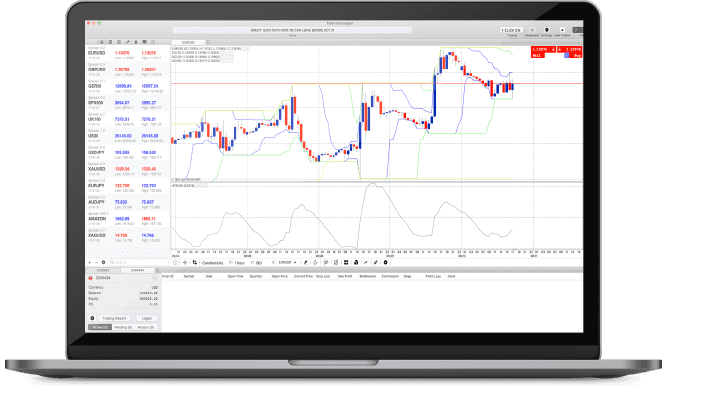Select the crop tool in chart toolbar
Image resolution: width=725 pixels, height=393 pixels.
pos(195,263)
